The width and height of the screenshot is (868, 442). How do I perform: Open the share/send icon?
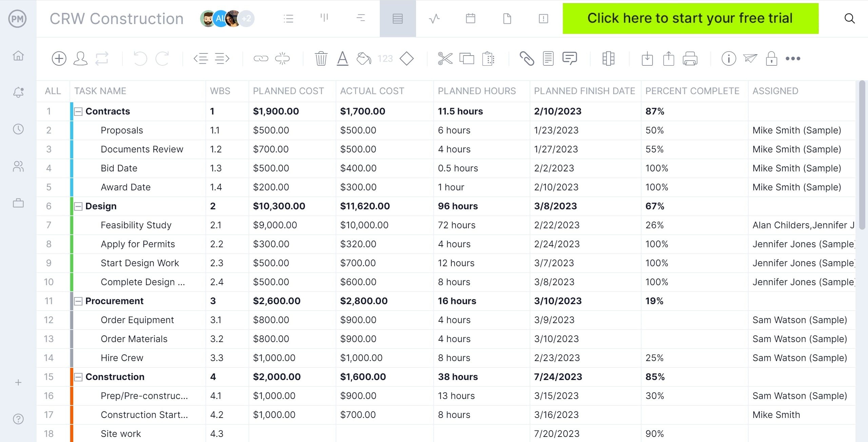point(750,58)
